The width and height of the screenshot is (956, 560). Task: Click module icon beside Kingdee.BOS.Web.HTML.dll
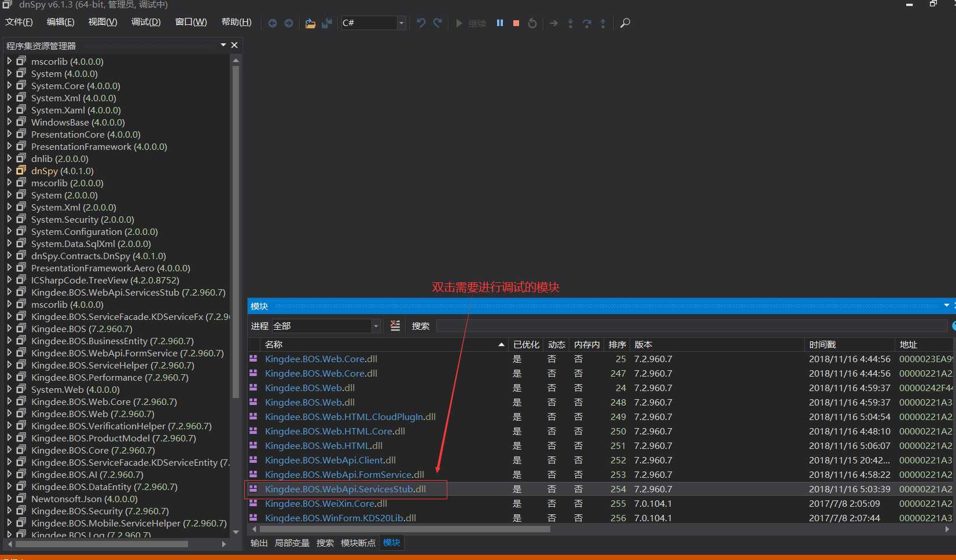tap(253, 445)
